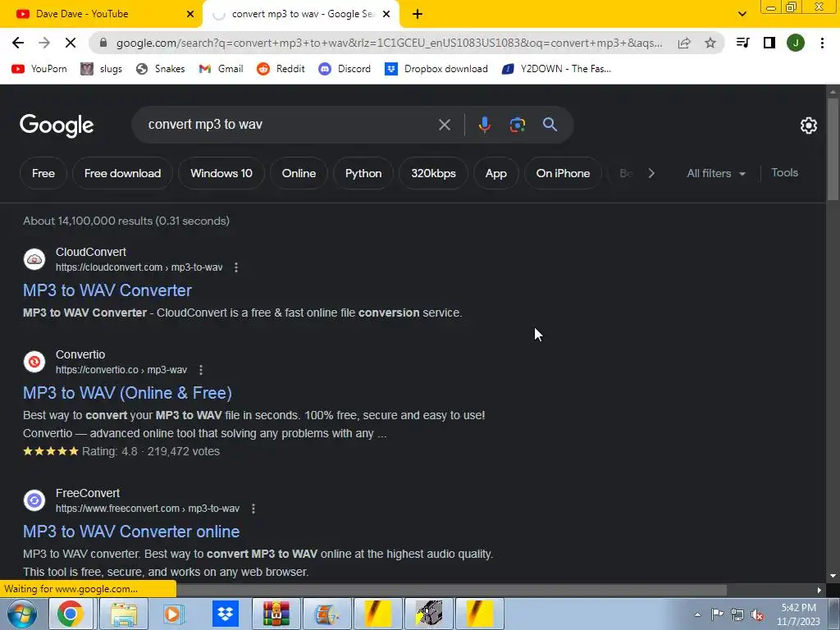Submit search with magnifier icon
840x630 pixels.
550,125
